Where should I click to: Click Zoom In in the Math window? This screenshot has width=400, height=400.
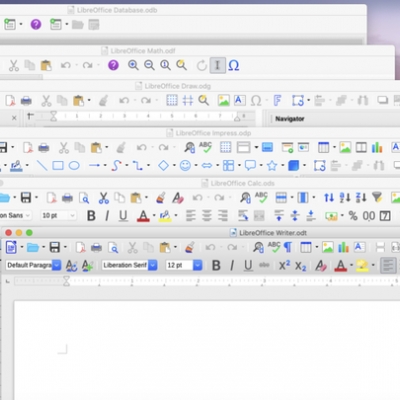click(x=133, y=65)
